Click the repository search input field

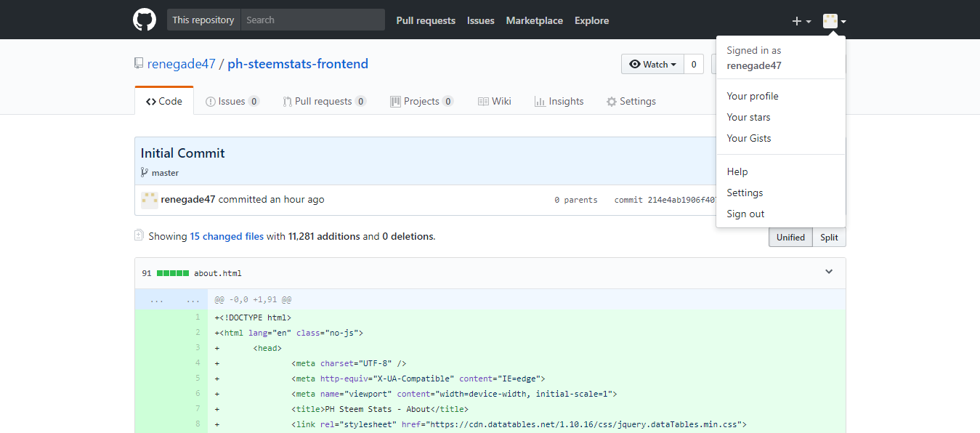click(x=312, y=20)
